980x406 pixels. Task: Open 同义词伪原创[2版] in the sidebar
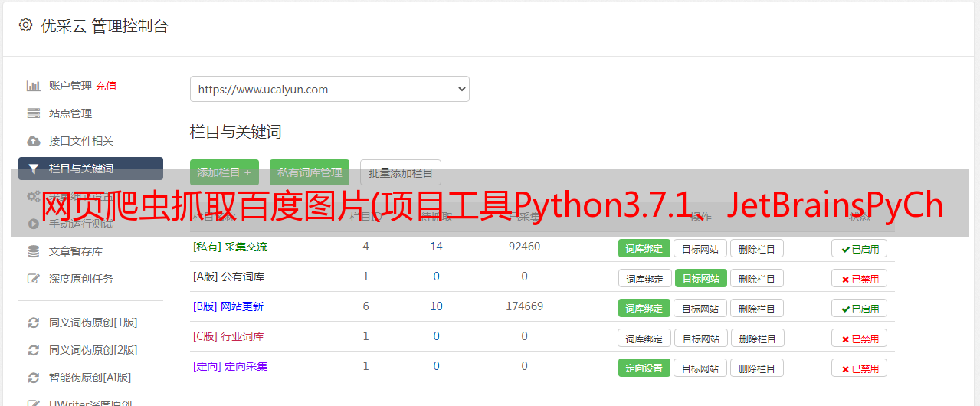(93, 350)
